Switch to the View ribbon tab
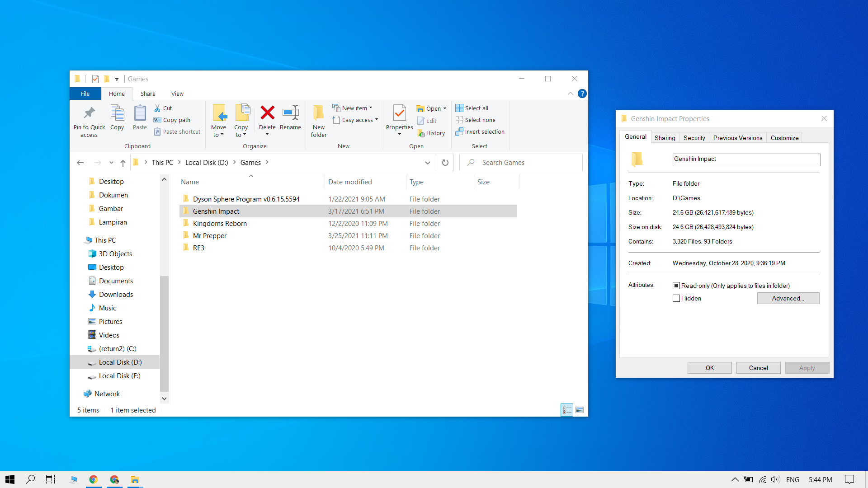This screenshot has width=868, height=488. [177, 94]
